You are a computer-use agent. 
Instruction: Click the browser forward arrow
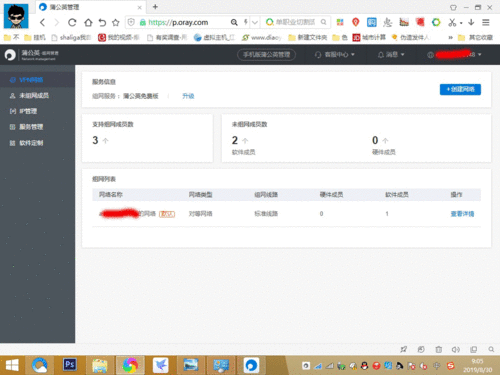pyautogui.click(x=57, y=22)
